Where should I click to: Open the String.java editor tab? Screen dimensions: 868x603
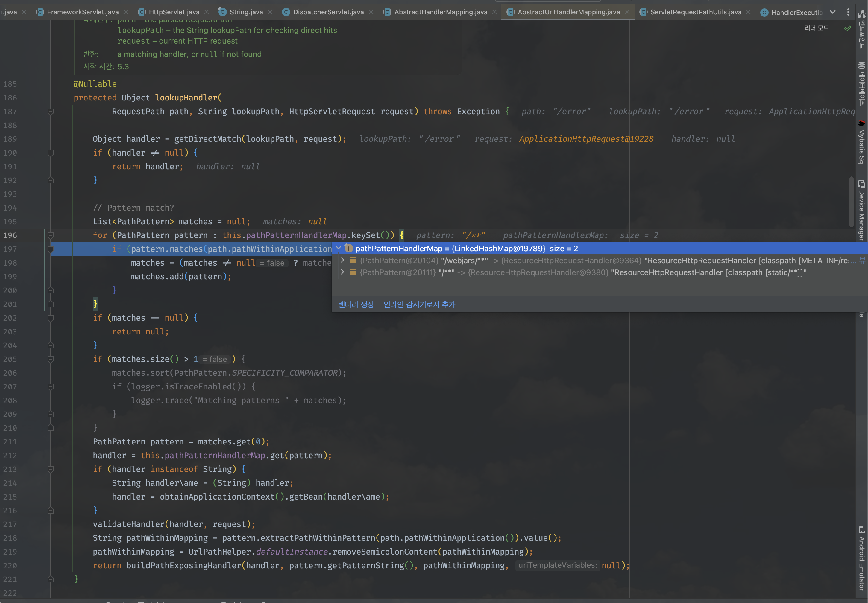point(246,12)
